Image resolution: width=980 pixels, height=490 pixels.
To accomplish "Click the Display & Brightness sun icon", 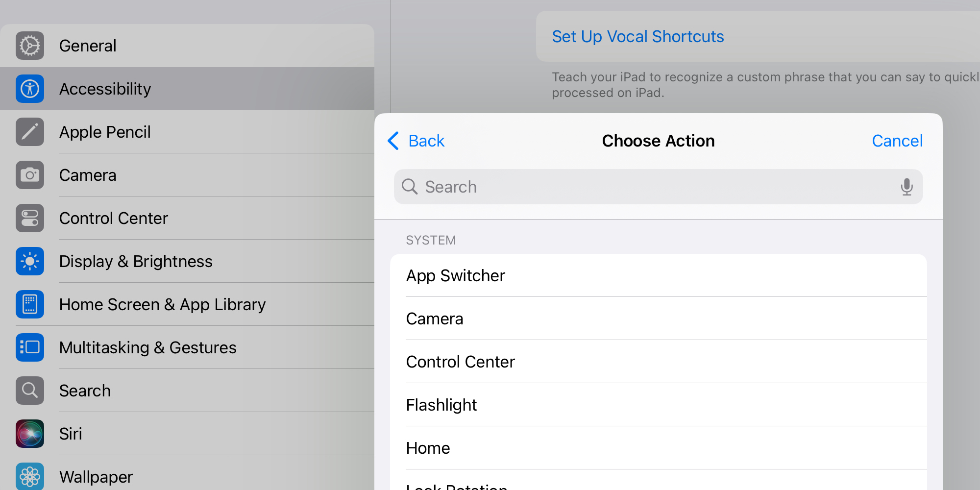I will 29,261.
